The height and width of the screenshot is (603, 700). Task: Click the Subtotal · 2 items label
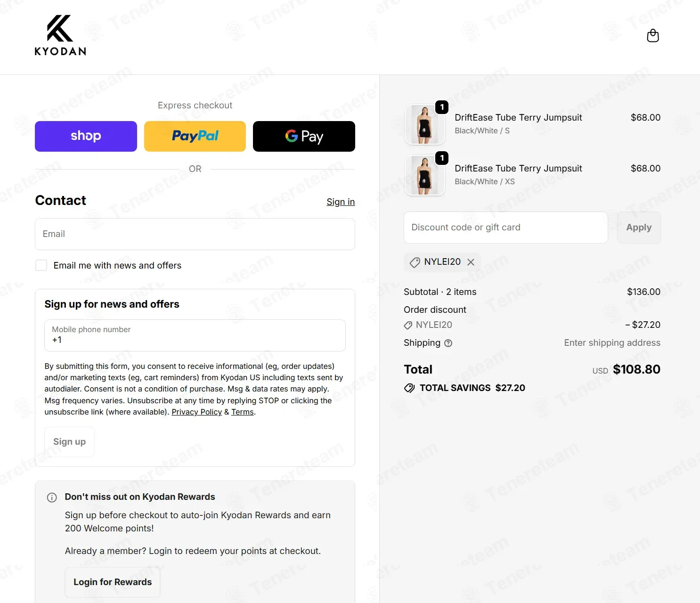[440, 292]
